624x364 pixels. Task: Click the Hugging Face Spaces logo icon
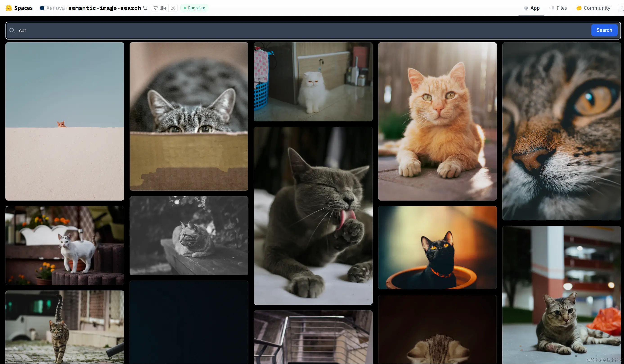point(9,8)
